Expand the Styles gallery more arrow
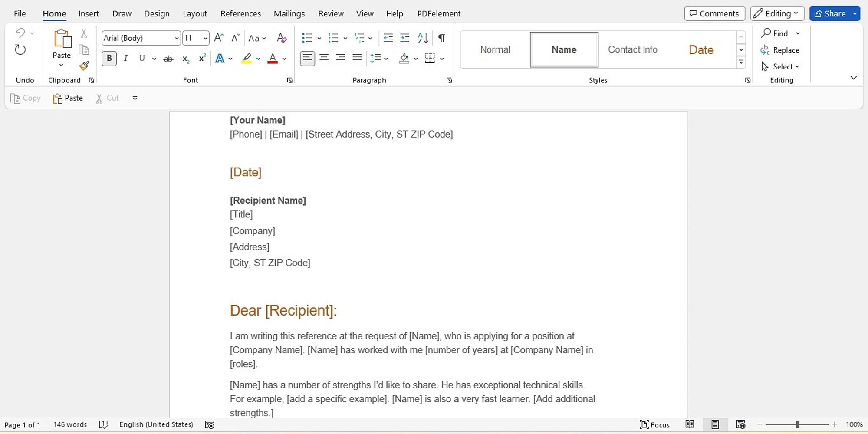Viewport: 868px width, 434px height. 741,62
